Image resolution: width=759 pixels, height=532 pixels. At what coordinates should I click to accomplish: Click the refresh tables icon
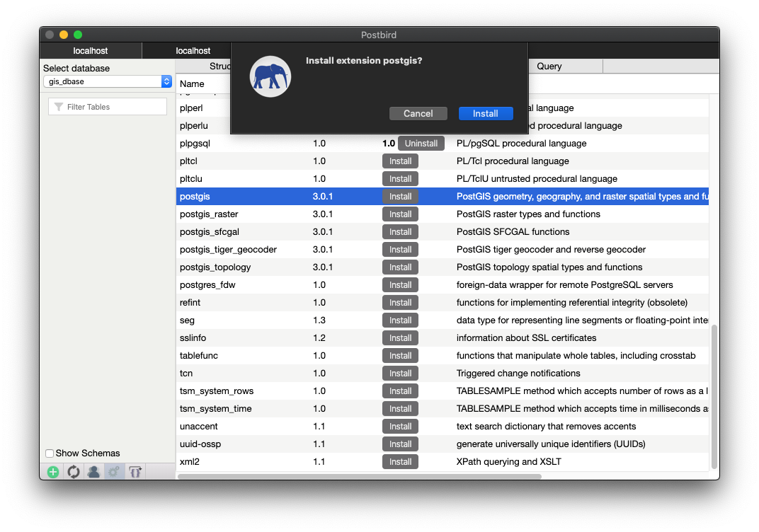tap(73, 472)
